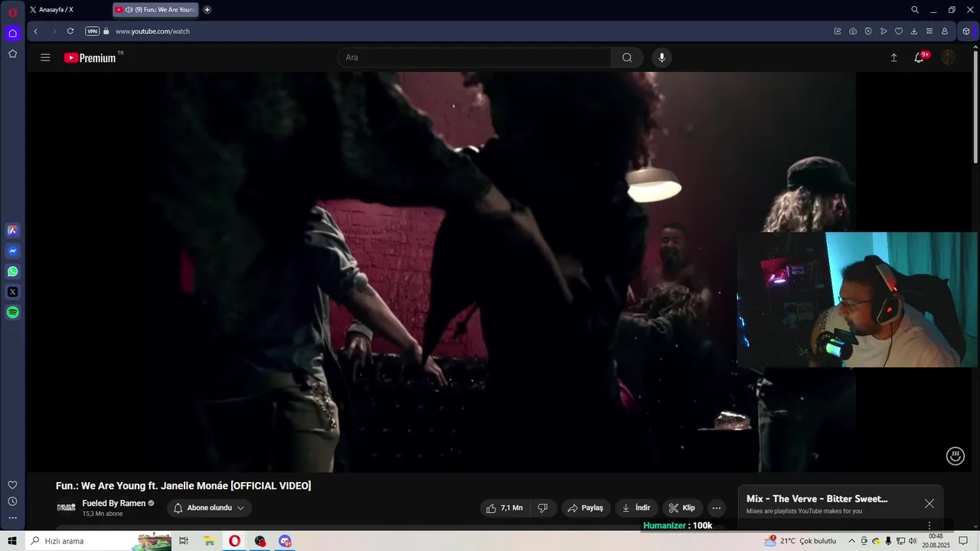This screenshot has height=551, width=980.
Task: Open Opera Flow send icon
Action: [x=884, y=31]
